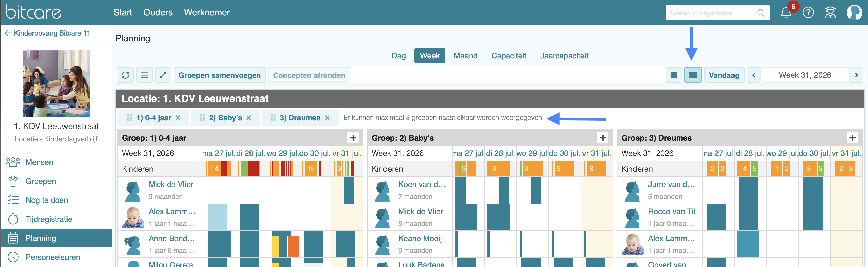Open the help question mark icon

click(808, 13)
